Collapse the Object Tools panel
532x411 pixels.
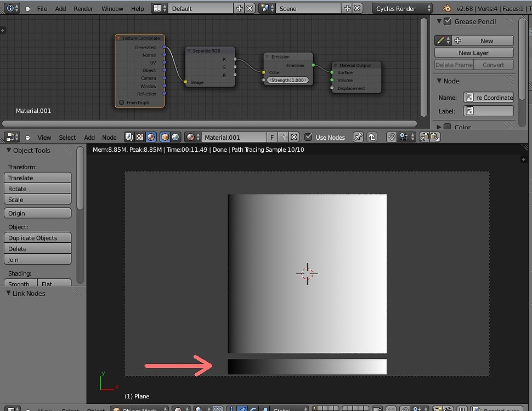point(8,150)
